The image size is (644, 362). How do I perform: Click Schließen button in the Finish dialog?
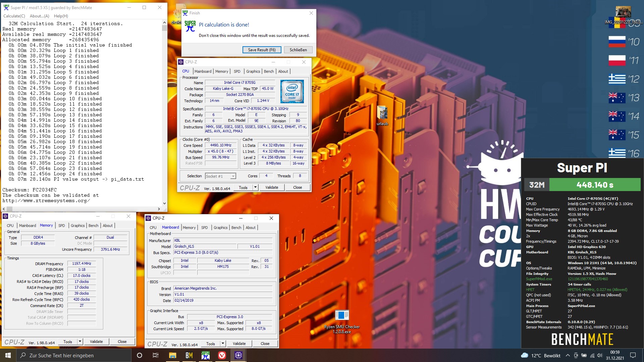298,50
